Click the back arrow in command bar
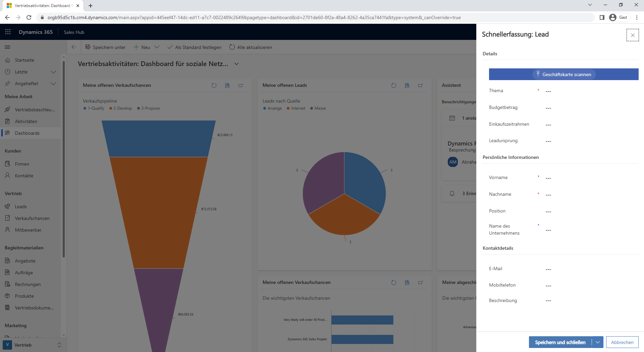The height and width of the screenshot is (352, 644). (74, 47)
